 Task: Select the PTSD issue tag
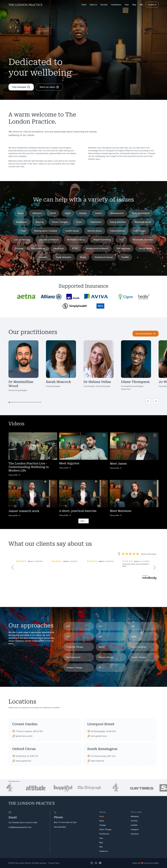(75, 248)
